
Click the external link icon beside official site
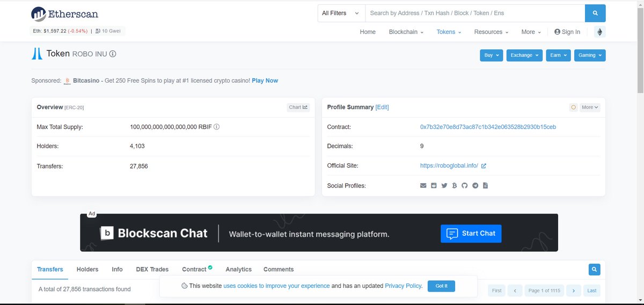[484, 166]
